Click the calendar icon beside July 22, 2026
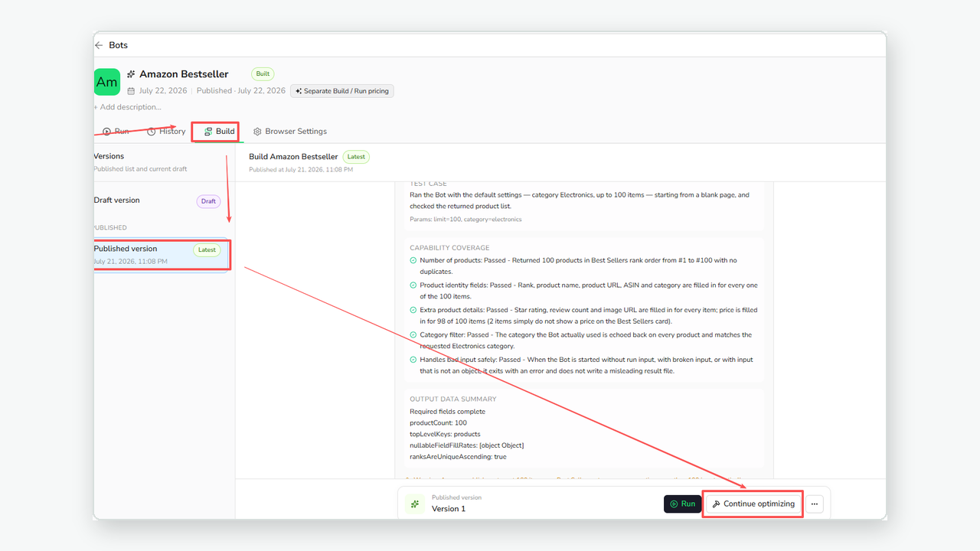 pyautogui.click(x=131, y=91)
